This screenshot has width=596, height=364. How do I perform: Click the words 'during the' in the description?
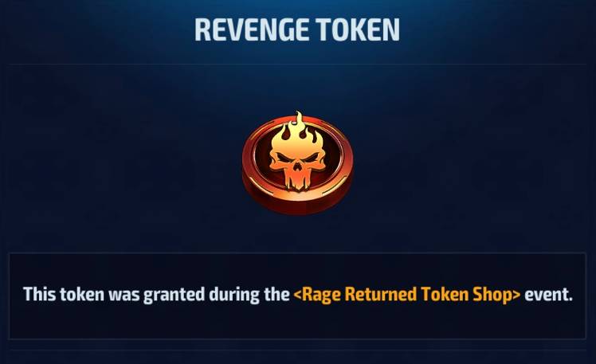coord(249,295)
